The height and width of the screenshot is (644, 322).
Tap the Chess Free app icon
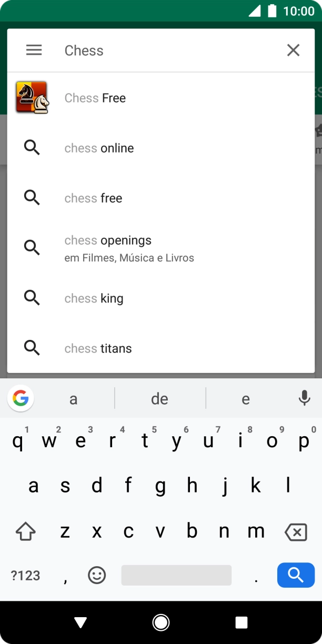tap(32, 97)
